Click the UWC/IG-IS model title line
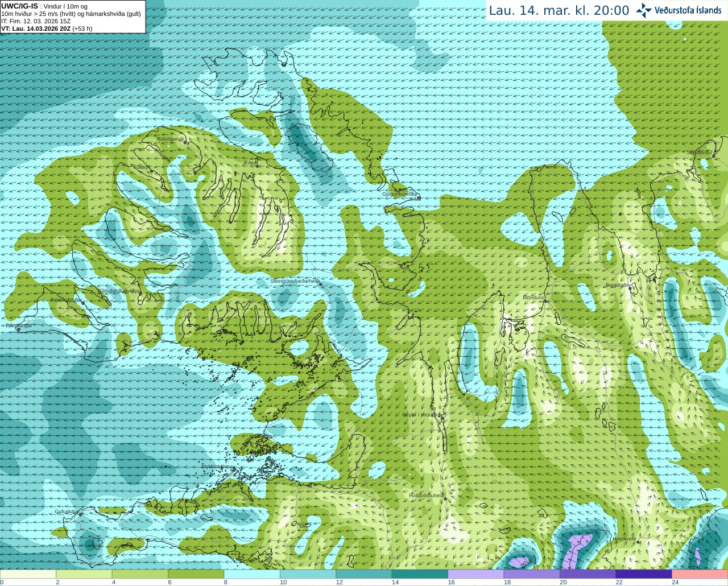The image size is (728, 586). (44, 6)
